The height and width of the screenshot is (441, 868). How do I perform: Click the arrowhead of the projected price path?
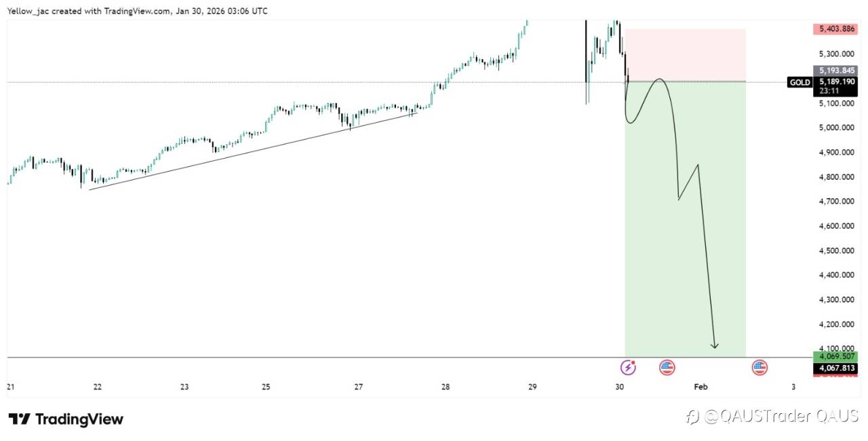714,347
